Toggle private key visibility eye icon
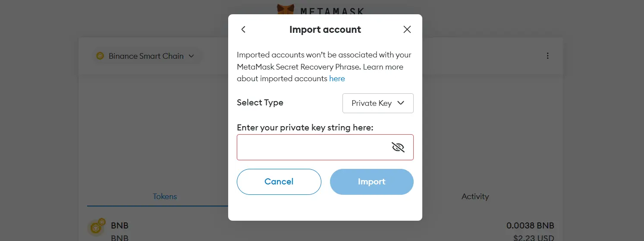The height and width of the screenshot is (241, 644). click(x=398, y=147)
